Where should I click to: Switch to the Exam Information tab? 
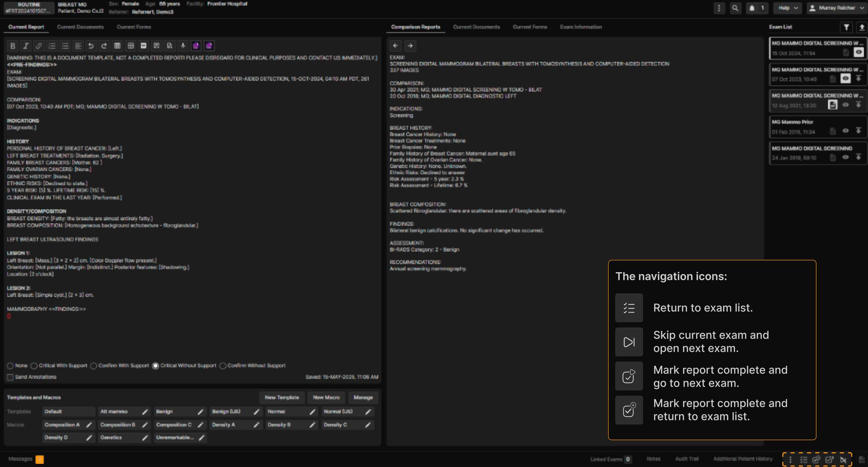581,27
